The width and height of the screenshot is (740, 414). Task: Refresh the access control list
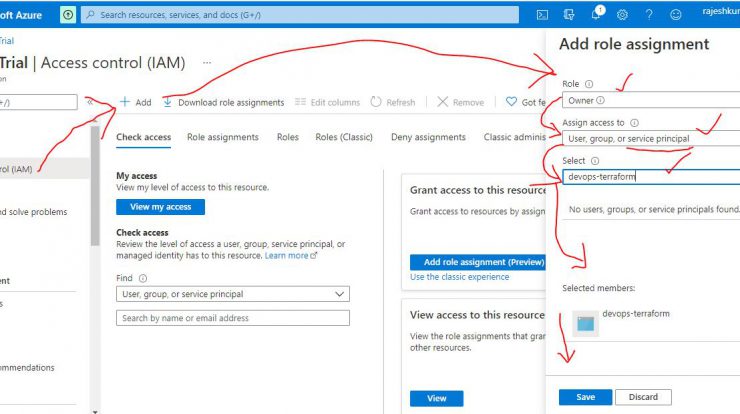coord(393,102)
